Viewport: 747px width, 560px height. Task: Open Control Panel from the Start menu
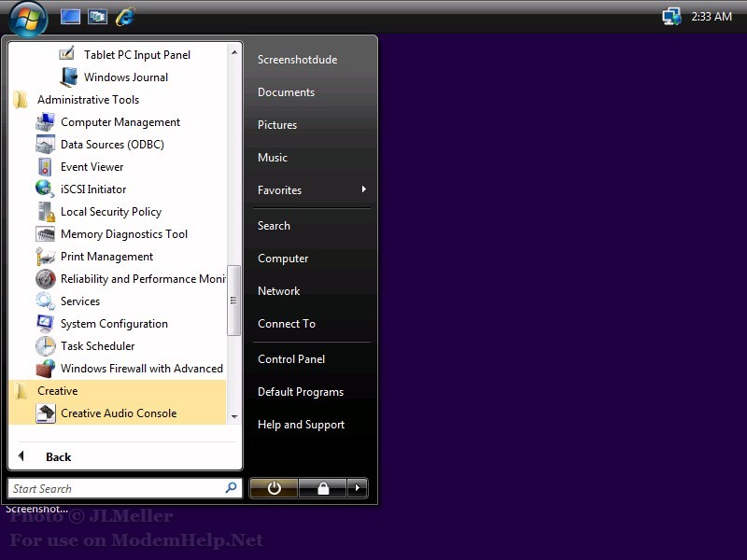point(291,359)
